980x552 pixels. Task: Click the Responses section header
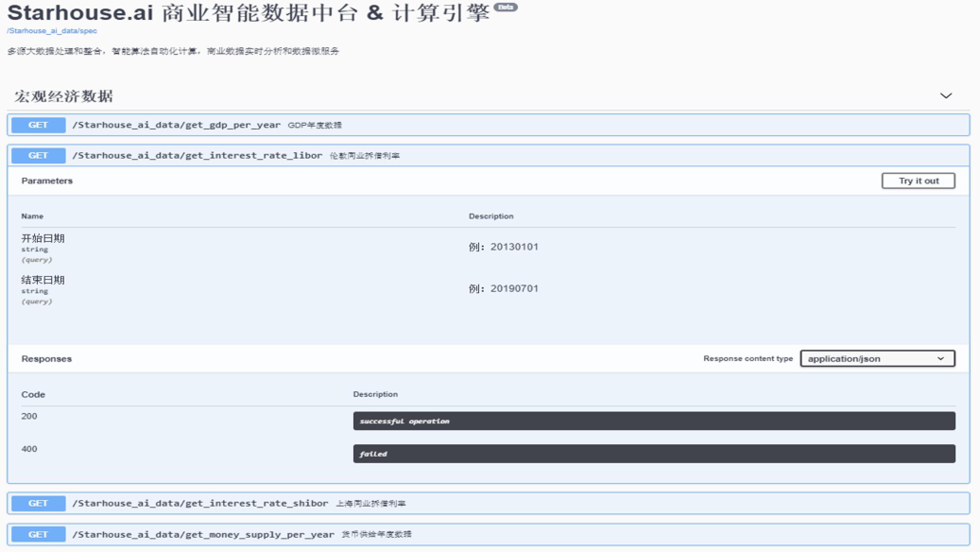tap(46, 359)
